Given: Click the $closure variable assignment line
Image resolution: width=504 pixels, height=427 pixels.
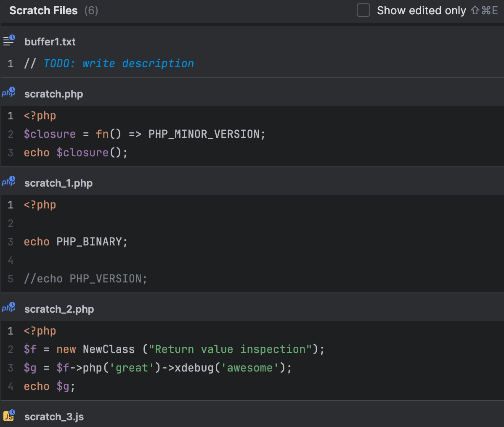Looking at the screenshot, I should click(144, 134).
